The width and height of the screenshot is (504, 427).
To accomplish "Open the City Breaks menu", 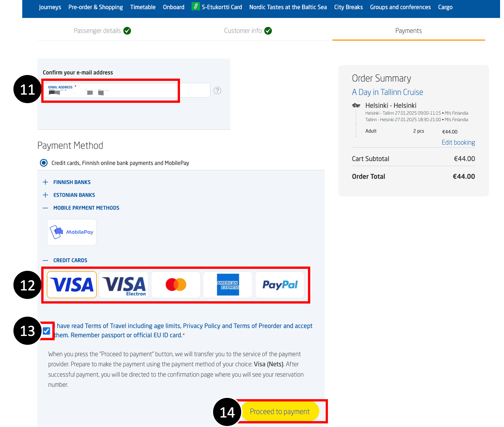I will (349, 7).
